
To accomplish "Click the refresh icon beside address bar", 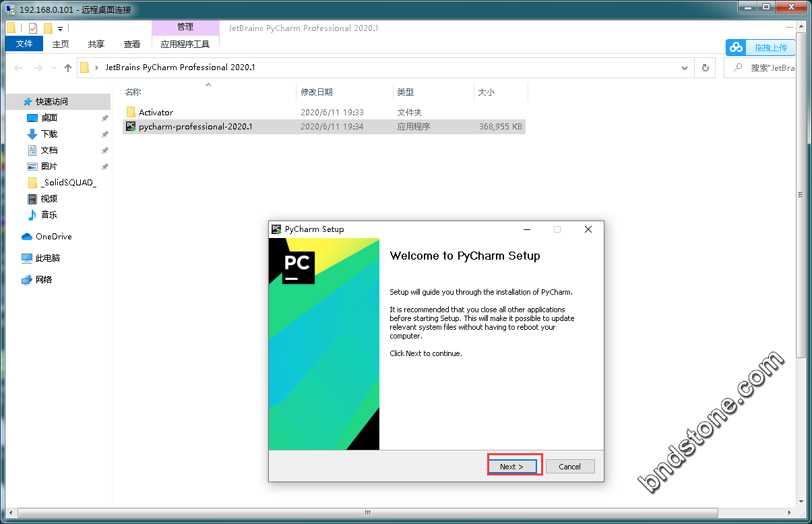I will [705, 67].
